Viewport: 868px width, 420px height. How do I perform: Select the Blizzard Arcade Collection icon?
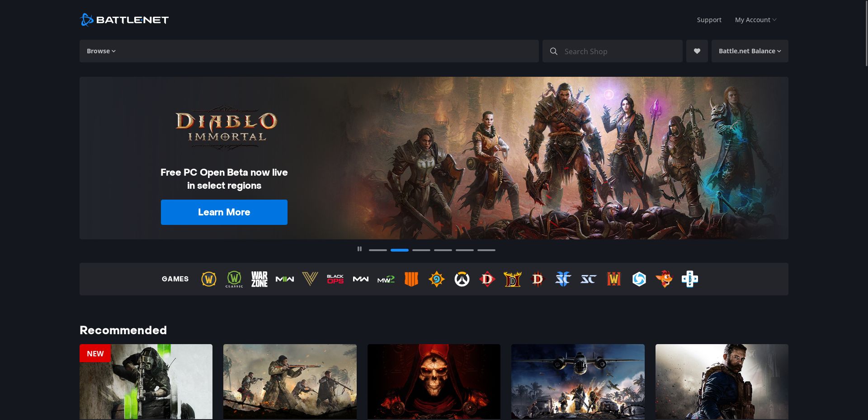click(690, 279)
